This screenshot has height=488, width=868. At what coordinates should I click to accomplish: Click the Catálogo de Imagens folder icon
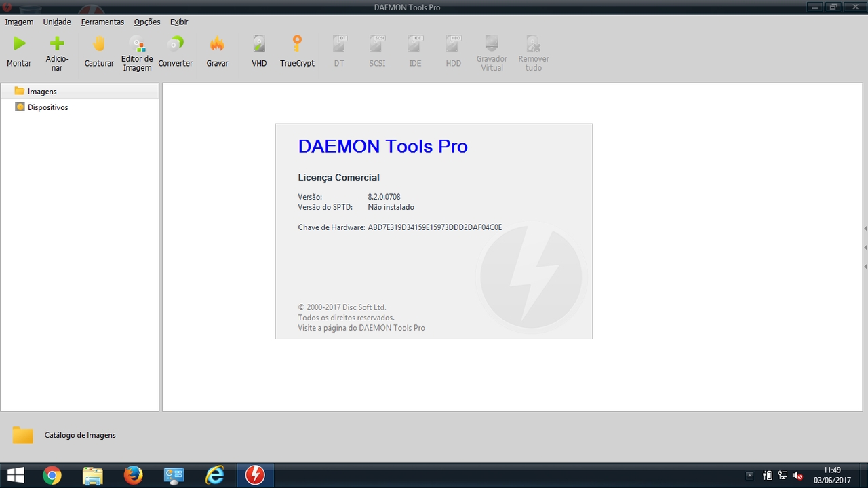coord(22,435)
